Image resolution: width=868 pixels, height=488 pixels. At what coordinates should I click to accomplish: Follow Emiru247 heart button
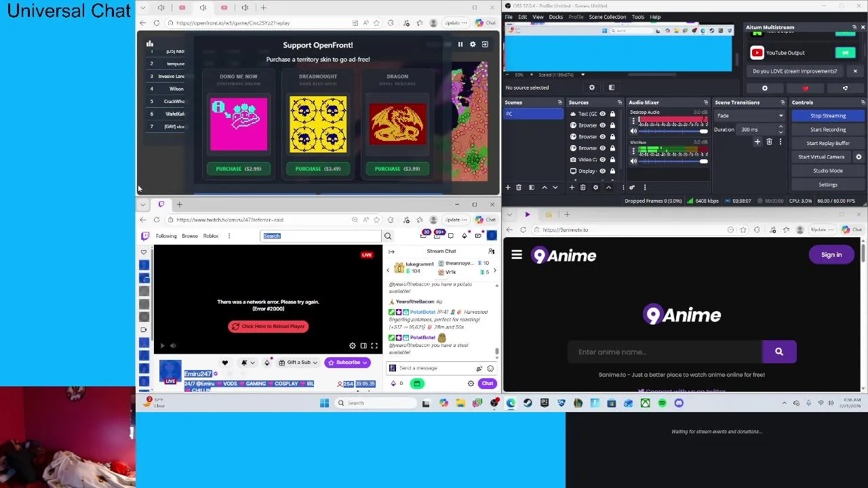pyautogui.click(x=225, y=363)
